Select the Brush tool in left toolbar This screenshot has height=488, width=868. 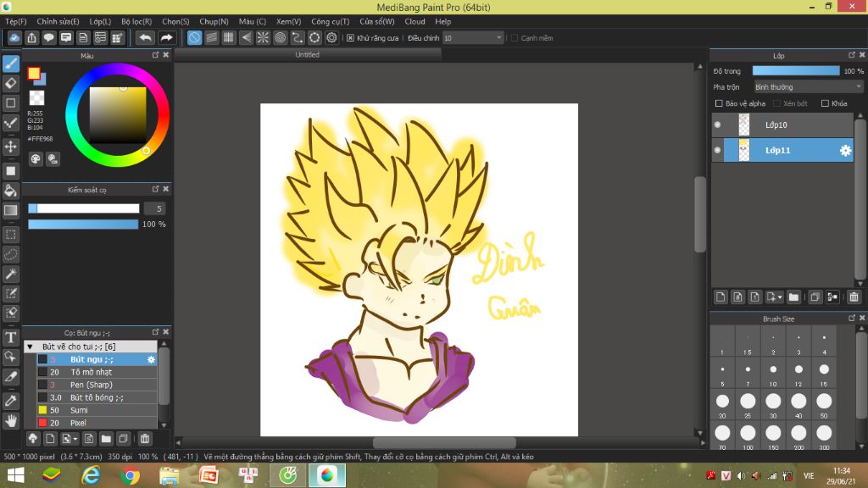tap(11, 64)
